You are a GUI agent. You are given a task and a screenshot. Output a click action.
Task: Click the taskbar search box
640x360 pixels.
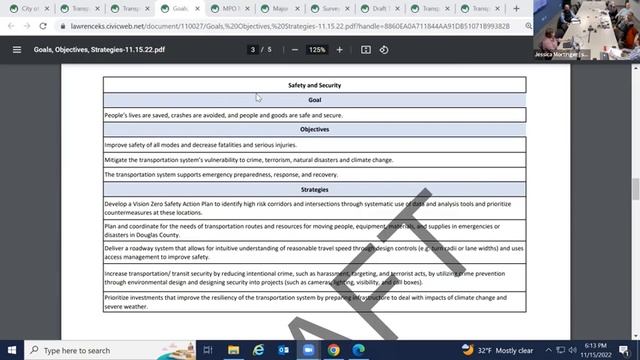(x=110, y=350)
